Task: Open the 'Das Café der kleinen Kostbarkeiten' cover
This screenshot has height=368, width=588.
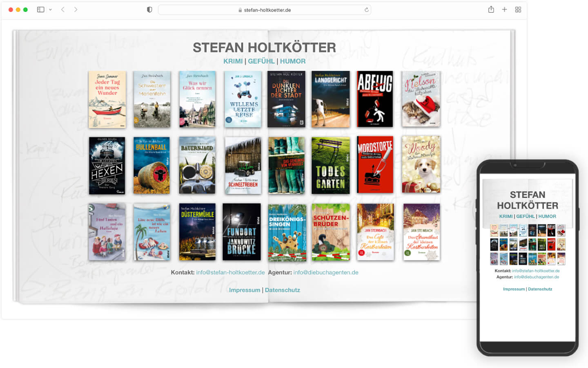Action: click(376, 232)
